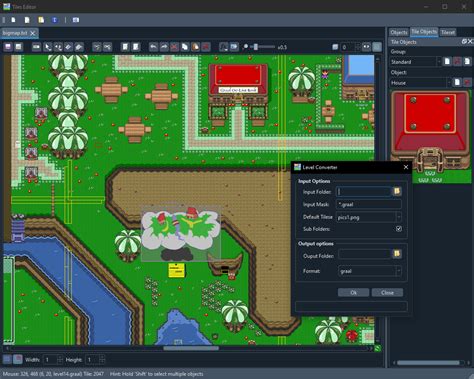
Task: Click the Tile Objects panel horizontal scrollbar
Action: tap(428, 363)
